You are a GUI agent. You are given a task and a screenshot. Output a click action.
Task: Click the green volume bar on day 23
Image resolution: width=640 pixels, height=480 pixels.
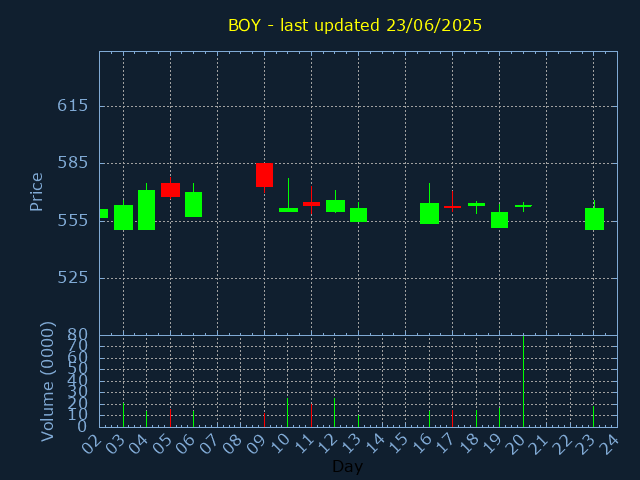pyautogui.click(x=593, y=416)
